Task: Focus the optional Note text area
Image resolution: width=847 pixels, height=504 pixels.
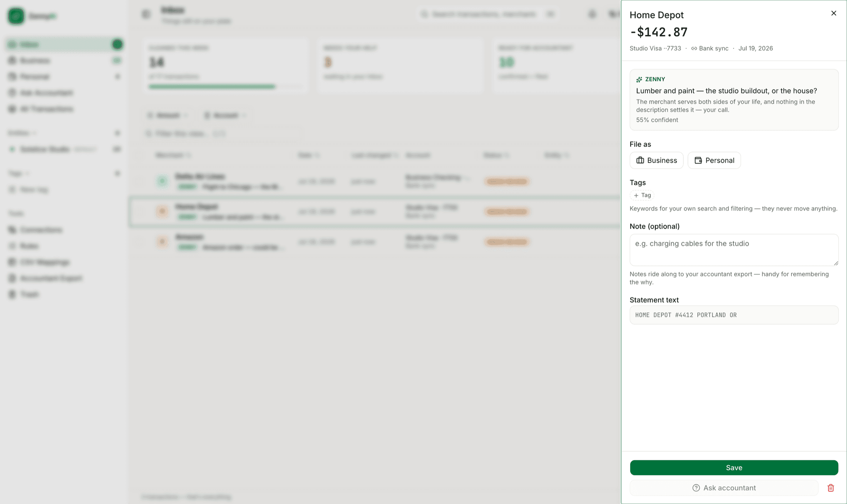Action: point(734,250)
